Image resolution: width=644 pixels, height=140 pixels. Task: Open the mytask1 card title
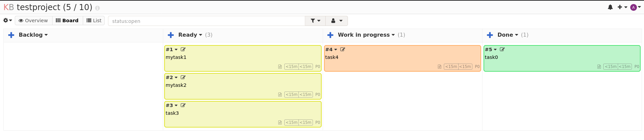pos(176,57)
